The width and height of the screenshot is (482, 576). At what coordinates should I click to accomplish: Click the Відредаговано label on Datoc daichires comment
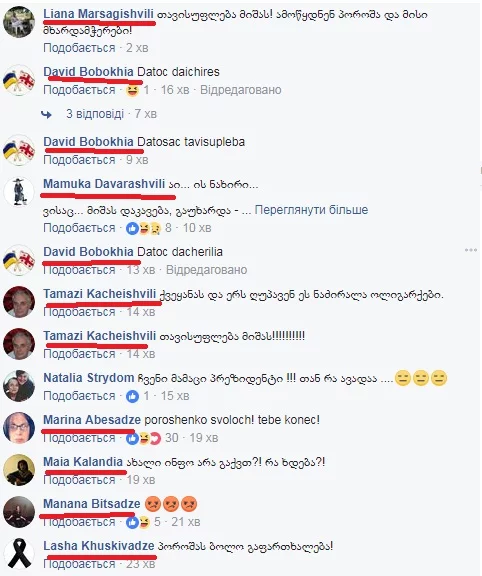coord(241,90)
